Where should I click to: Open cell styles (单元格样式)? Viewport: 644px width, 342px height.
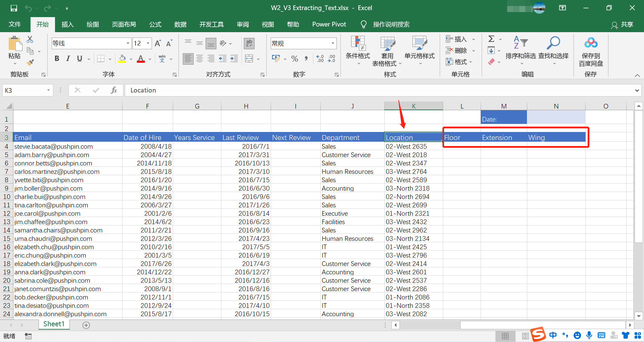(420, 51)
